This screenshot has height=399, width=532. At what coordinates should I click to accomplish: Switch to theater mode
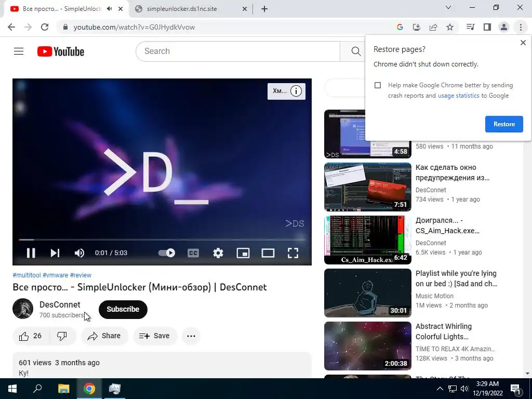(268, 253)
